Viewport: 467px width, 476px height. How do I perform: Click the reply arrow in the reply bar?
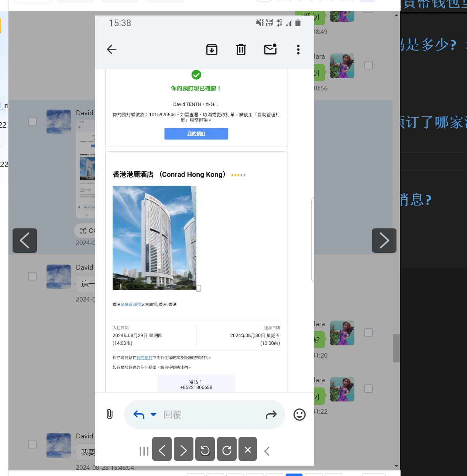tap(139, 415)
